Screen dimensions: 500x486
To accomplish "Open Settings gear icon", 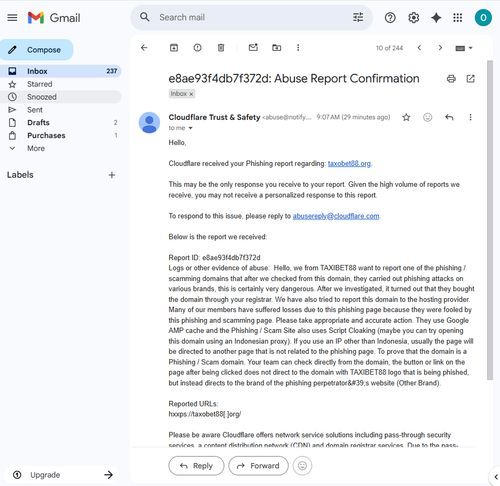I will [413, 18].
